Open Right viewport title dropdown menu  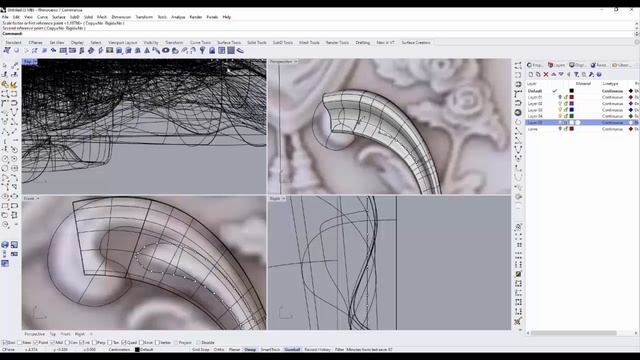point(284,198)
